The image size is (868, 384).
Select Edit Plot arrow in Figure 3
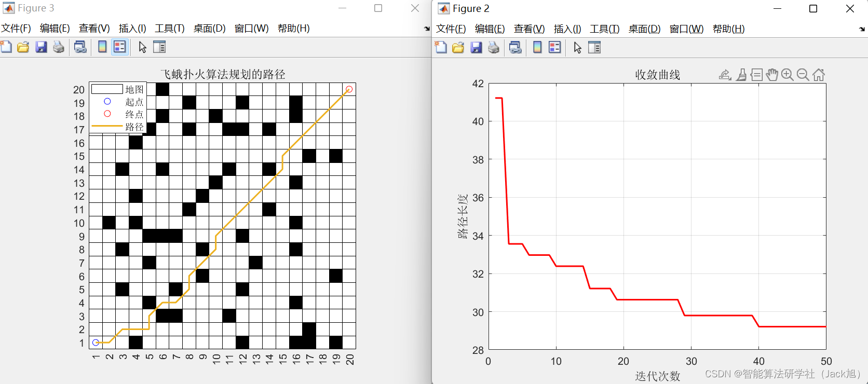pos(142,47)
